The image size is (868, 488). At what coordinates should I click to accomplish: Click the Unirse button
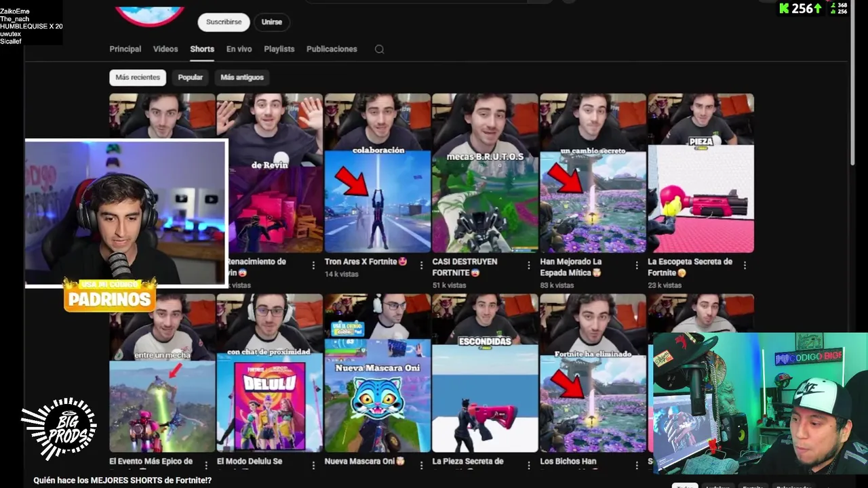[272, 22]
